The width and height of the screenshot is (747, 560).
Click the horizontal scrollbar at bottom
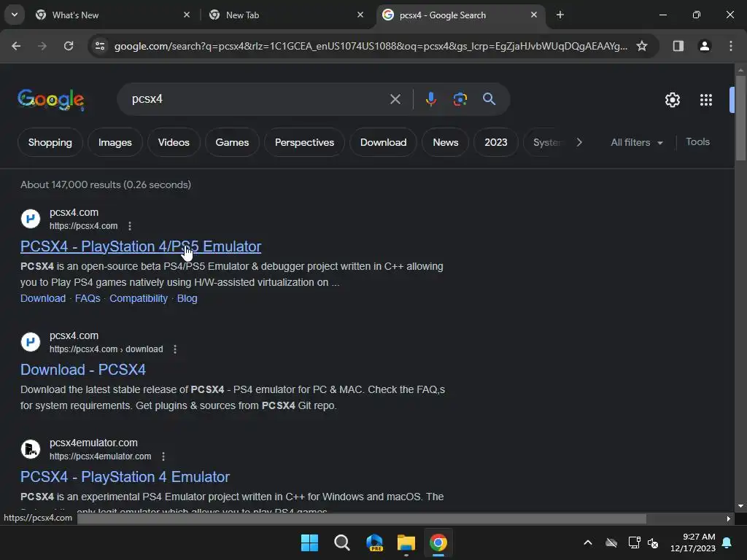362,518
